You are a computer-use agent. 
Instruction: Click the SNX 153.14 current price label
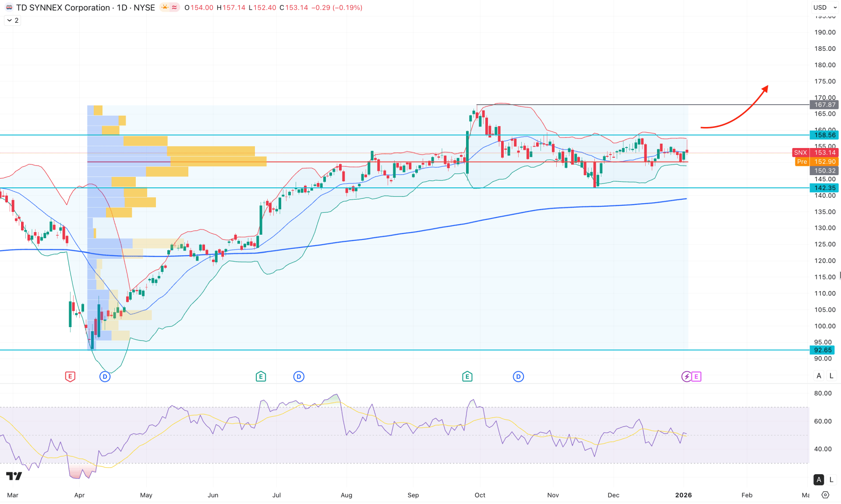(x=816, y=152)
